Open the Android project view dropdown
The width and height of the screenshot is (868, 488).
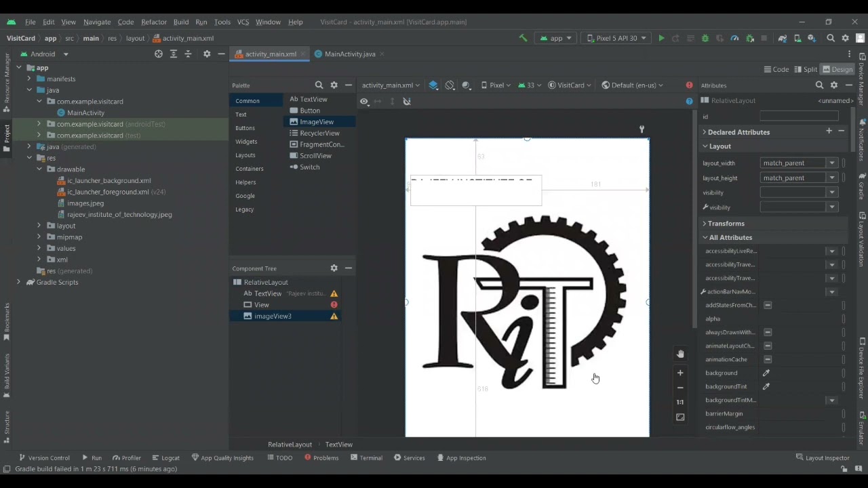(45, 54)
